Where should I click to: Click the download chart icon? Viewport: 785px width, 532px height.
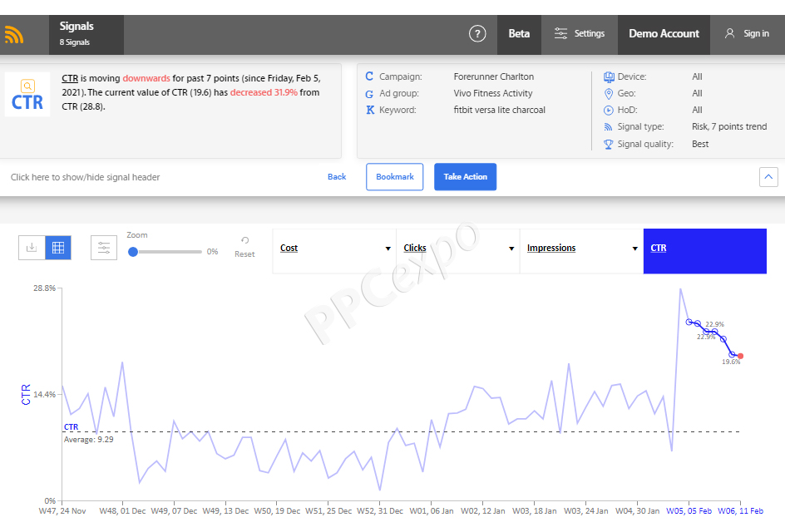pos(32,248)
